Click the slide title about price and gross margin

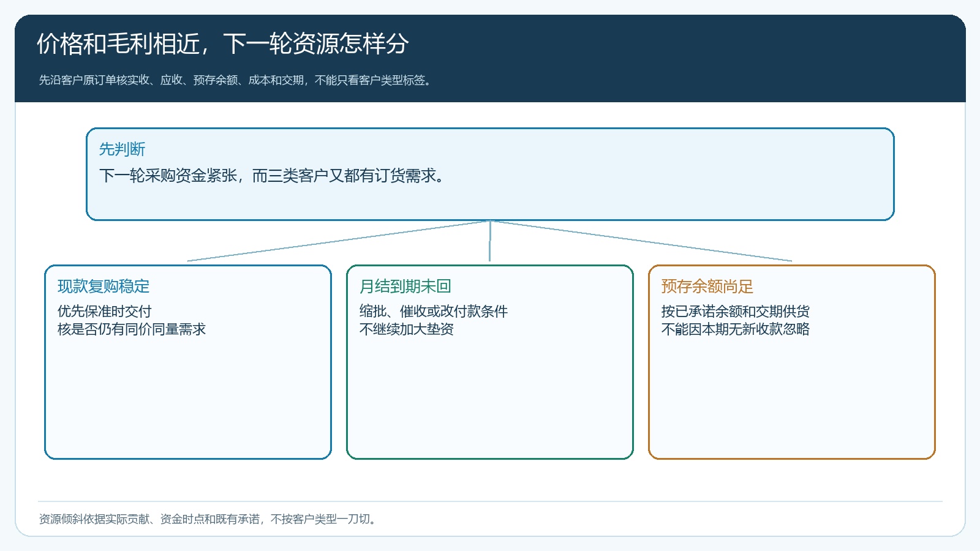[x=222, y=43]
